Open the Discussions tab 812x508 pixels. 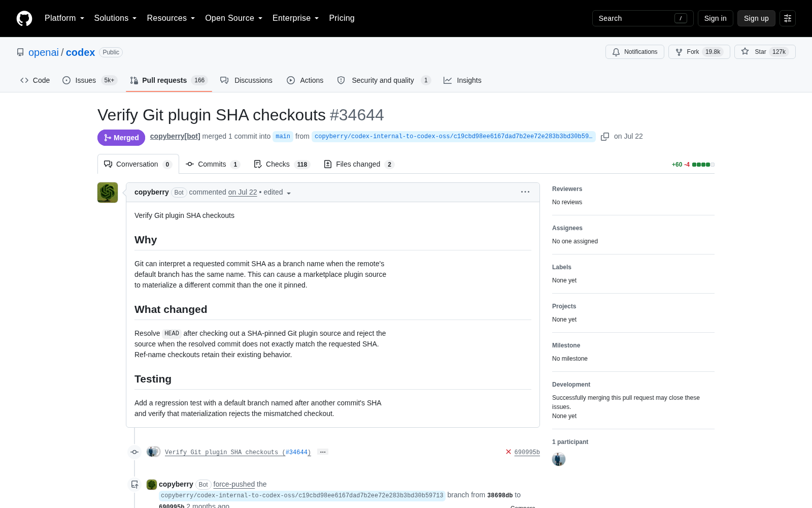[x=246, y=80]
